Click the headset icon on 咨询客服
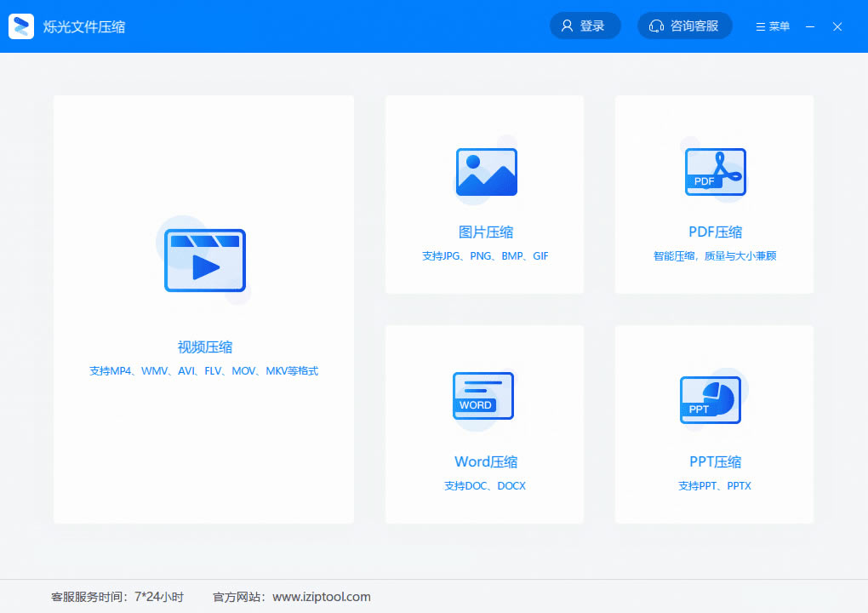 click(x=656, y=26)
